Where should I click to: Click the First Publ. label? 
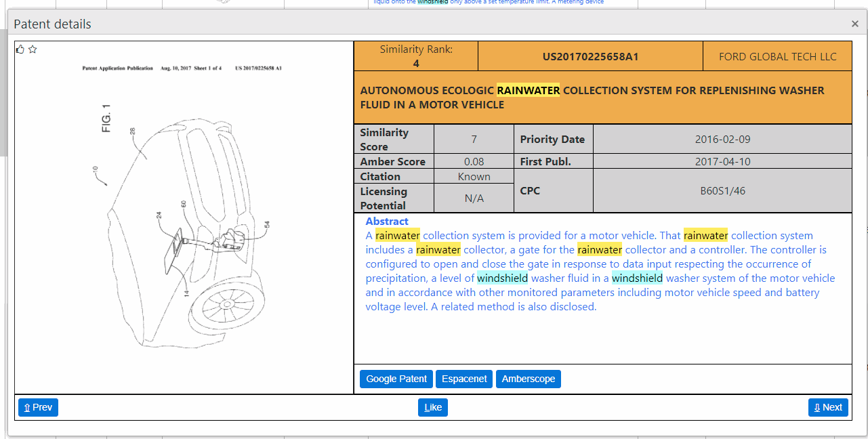point(553,161)
